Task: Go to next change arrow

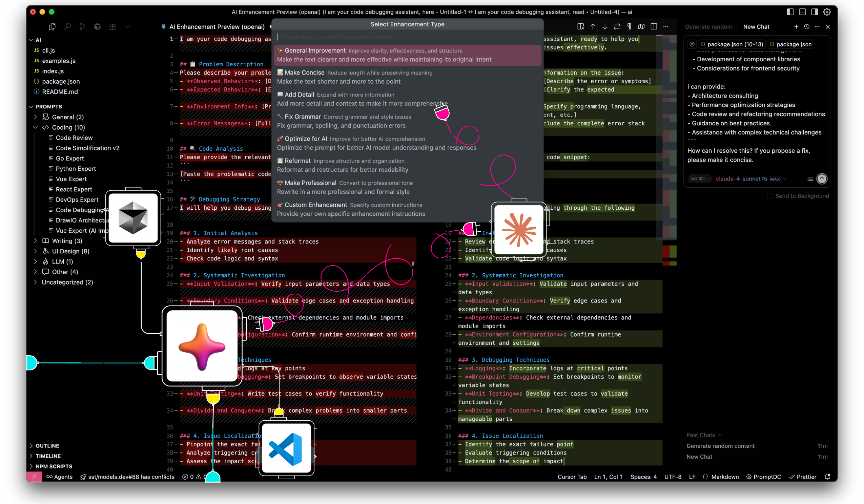Action: (605, 26)
